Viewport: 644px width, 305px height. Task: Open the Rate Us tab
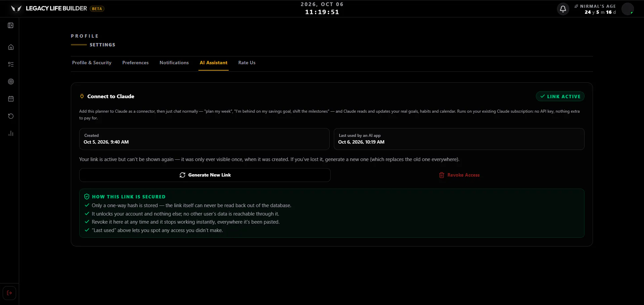point(247,63)
